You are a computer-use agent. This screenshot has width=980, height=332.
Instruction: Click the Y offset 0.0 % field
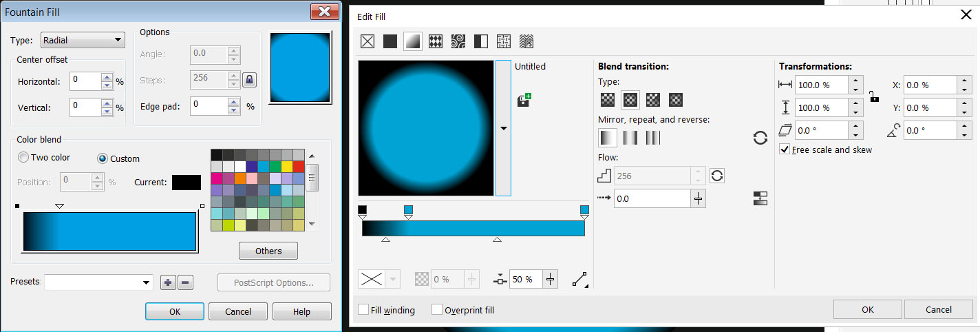930,107
